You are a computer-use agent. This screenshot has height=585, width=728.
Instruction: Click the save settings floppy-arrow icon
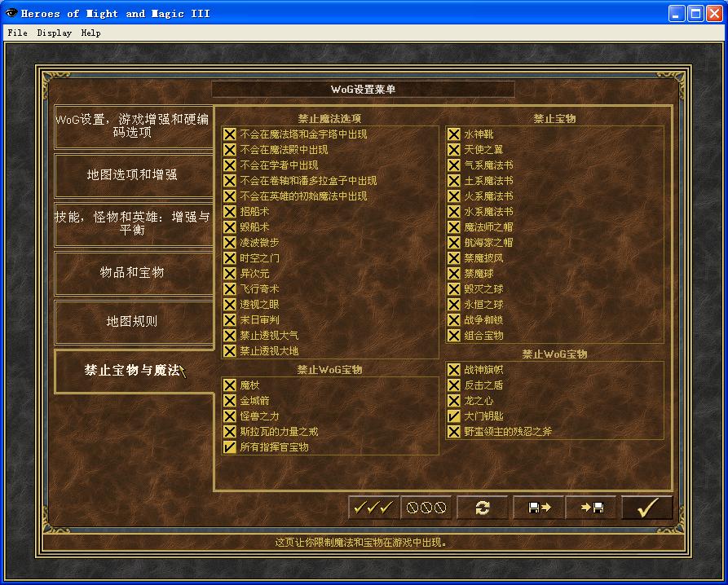pos(539,508)
